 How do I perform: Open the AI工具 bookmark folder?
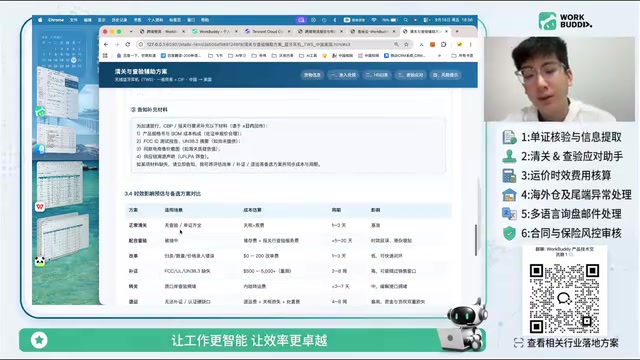(x=308, y=56)
